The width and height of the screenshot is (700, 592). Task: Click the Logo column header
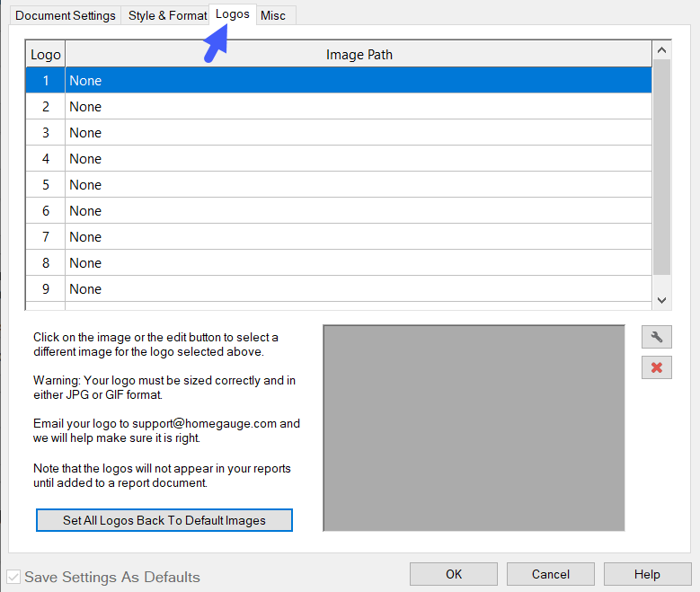point(46,54)
